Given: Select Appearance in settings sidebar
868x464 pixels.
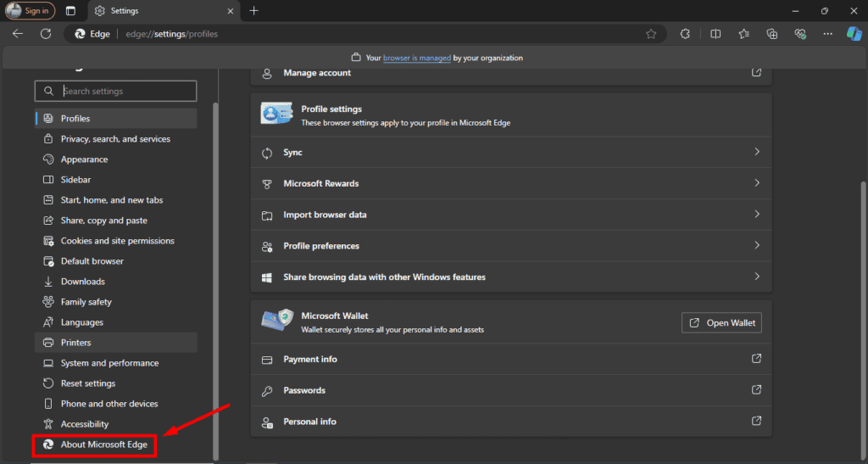Looking at the screenshot, I should pyautogui.click(x=84, y=159).
